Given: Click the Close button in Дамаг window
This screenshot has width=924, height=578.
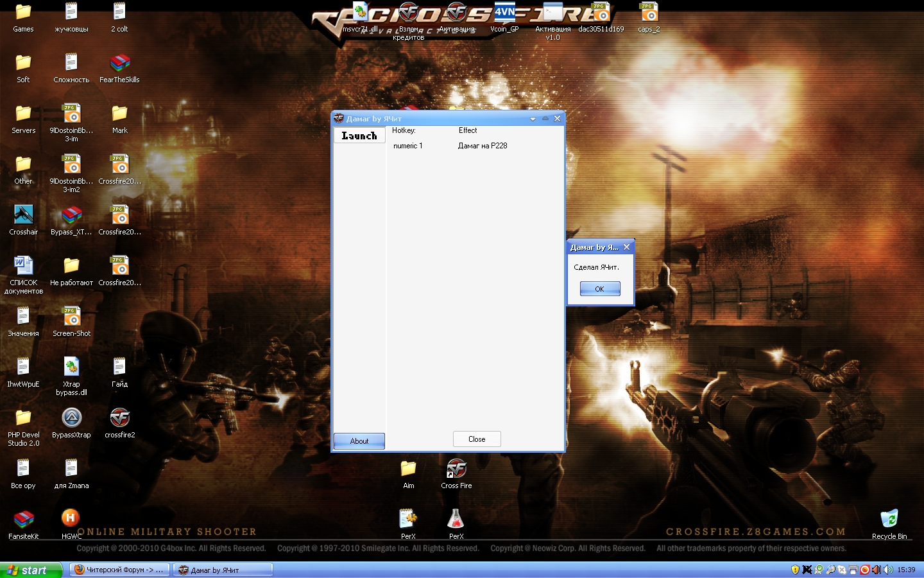Looking at the screenshot, I should point(477,439).
